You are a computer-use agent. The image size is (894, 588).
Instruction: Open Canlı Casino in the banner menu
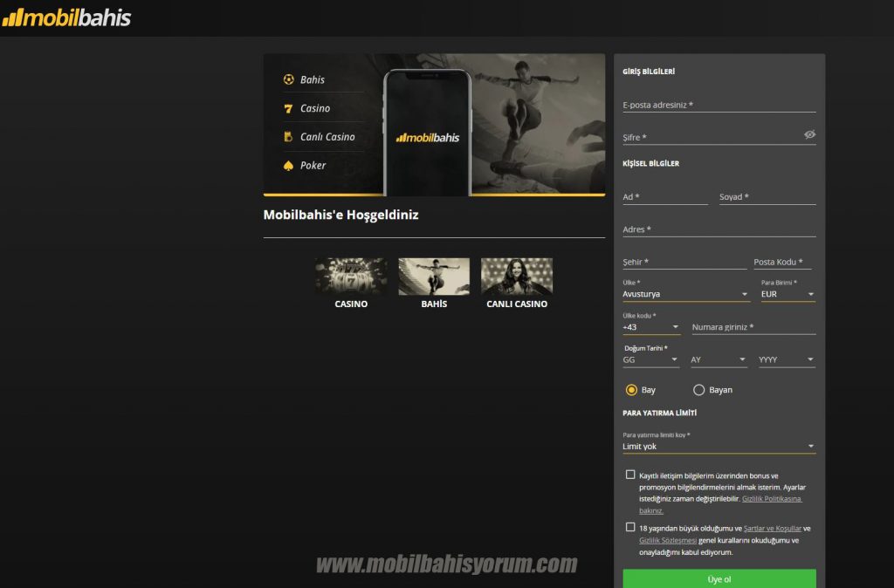(327, 137)
